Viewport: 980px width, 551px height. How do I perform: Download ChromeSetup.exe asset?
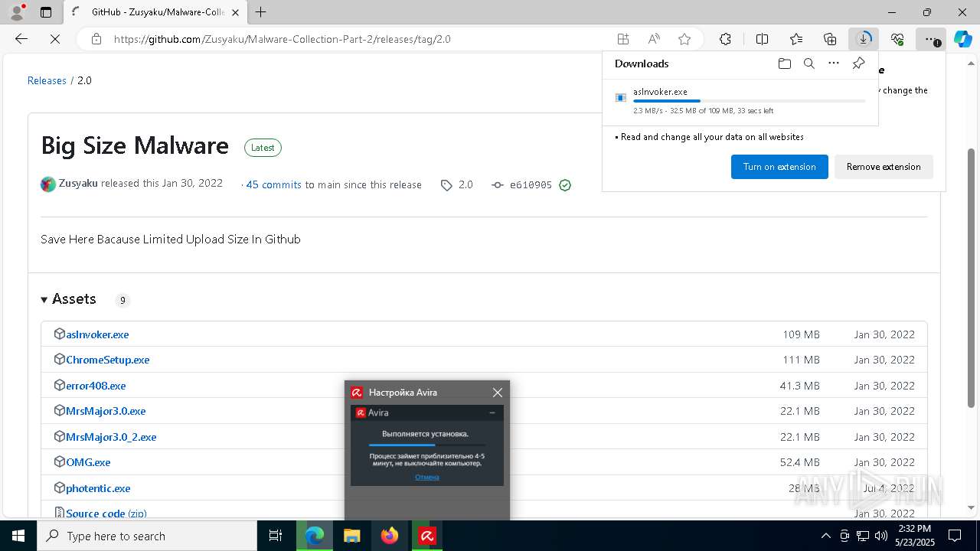[x=108, y=360]
